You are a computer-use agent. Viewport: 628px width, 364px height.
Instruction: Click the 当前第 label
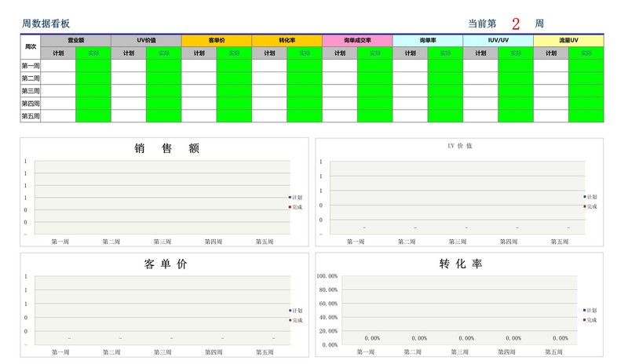click(482, 24)
